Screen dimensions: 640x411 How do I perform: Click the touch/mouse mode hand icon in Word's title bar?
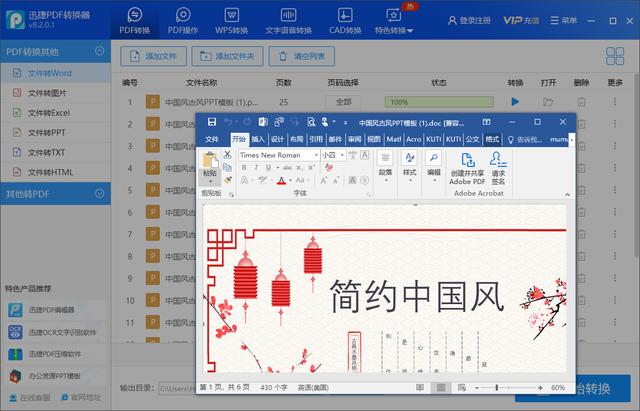coord(325,122)
